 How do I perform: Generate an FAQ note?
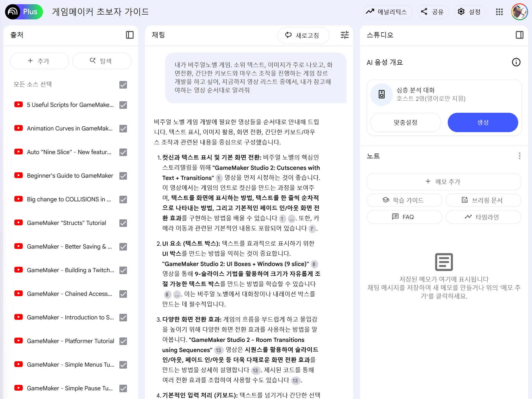coord(404,217)
